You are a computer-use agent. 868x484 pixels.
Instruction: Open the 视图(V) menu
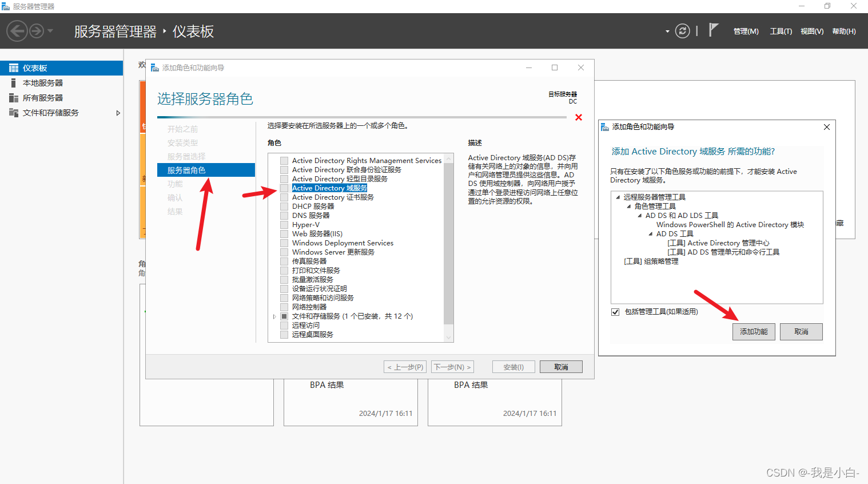812,31
